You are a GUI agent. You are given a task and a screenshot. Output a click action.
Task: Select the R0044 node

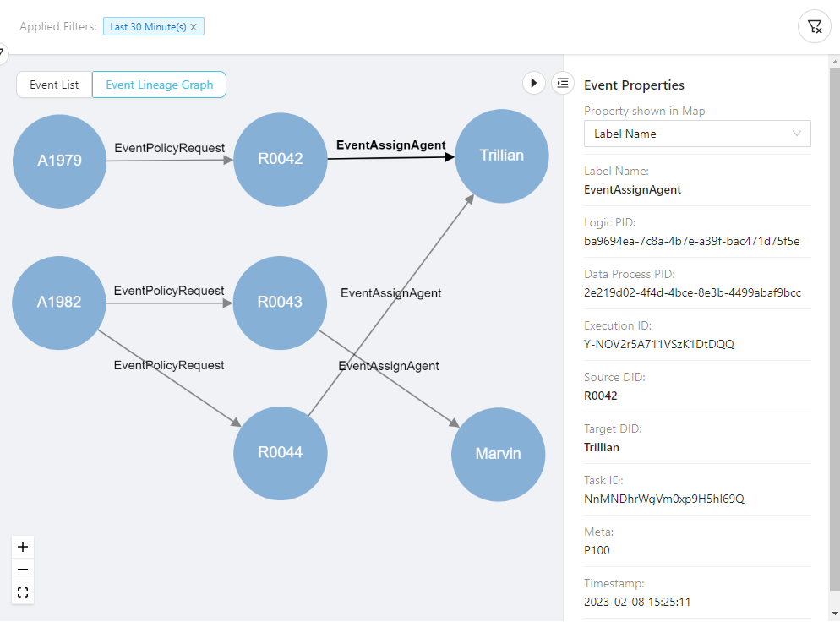(280, 452)
